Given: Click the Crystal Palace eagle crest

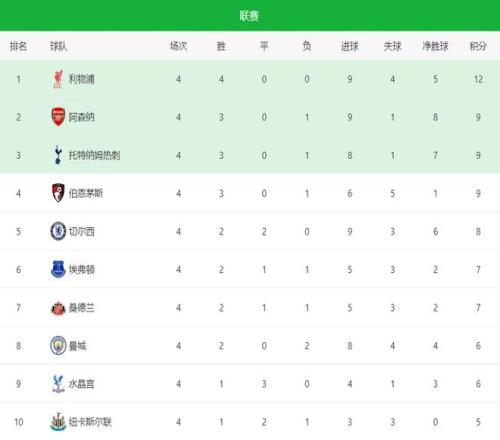Looking at the screenshot, I should pyautogui.click(x=58, y=384).
